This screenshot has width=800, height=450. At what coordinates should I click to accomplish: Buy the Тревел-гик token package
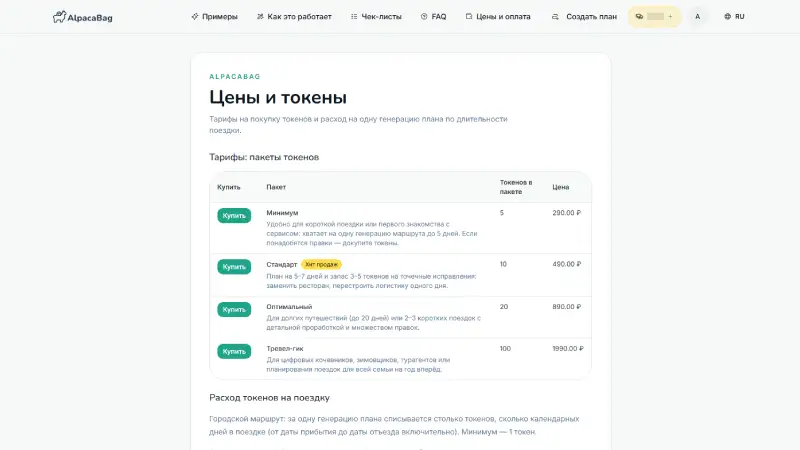click(x=234, y=351)
